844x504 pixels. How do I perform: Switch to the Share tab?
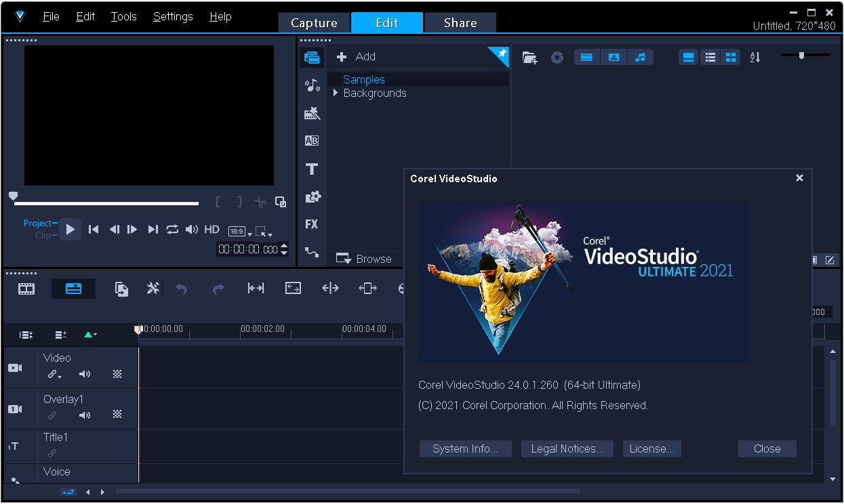460,22
